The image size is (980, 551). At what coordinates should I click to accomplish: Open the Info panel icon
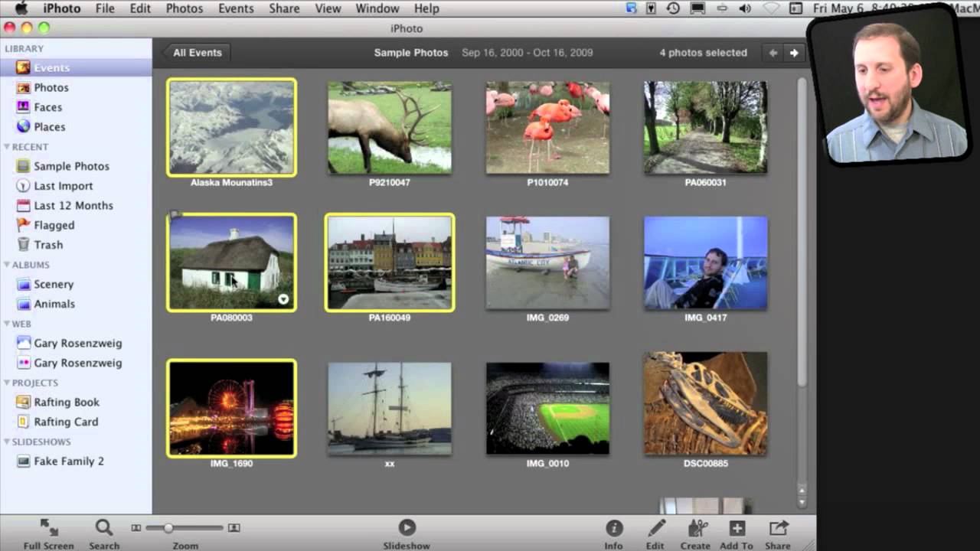pos(613,528)
